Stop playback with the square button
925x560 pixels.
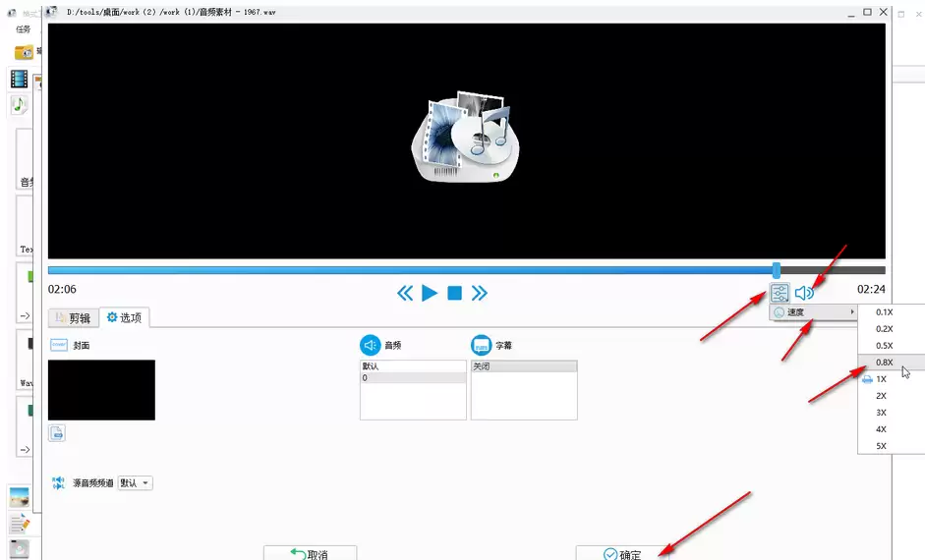pyautogui.click(x=454, y=293)
